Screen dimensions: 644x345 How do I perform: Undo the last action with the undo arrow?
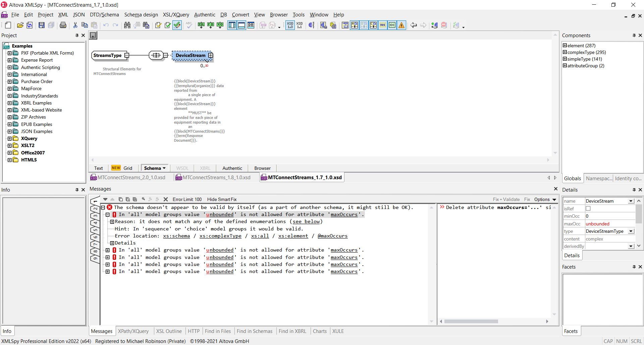click(x=106, y=25)
